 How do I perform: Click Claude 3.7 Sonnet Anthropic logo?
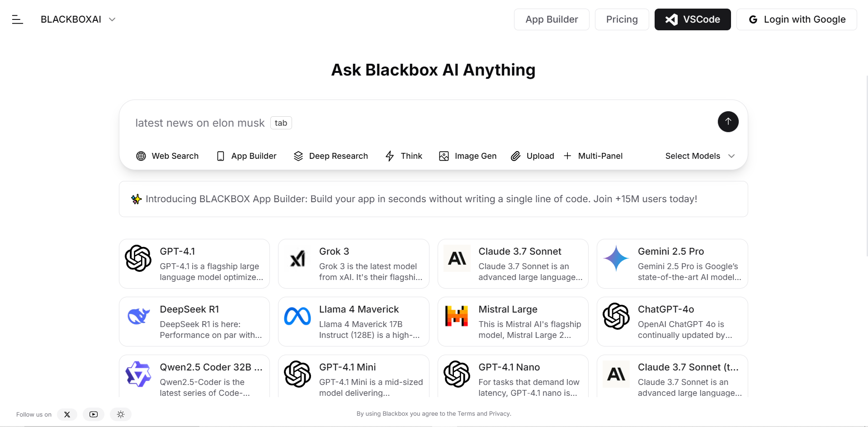(457, 258)
